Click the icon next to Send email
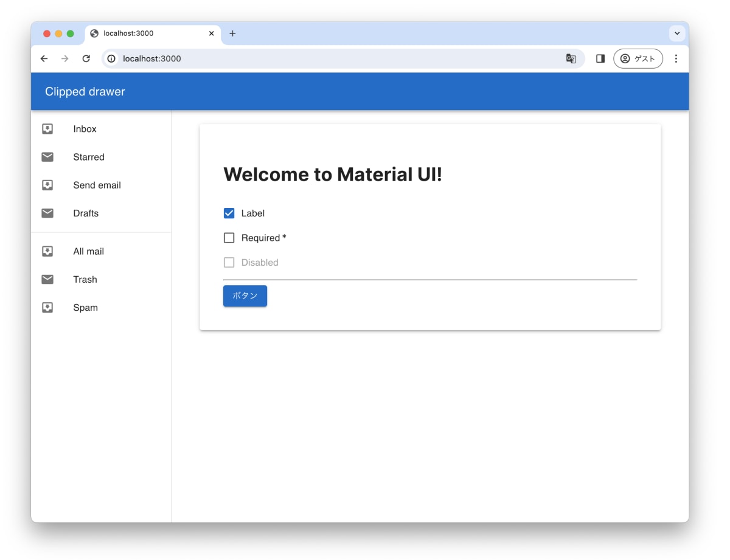 point(47,185)
